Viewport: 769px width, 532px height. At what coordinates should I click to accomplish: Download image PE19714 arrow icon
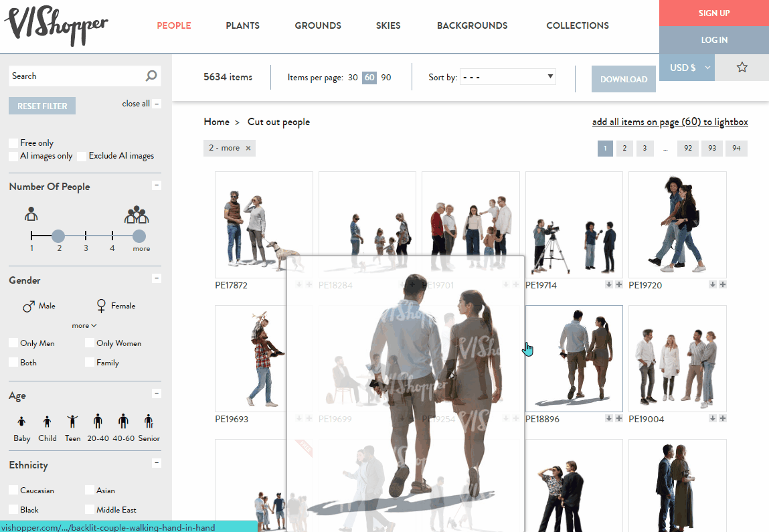point(608,284)
